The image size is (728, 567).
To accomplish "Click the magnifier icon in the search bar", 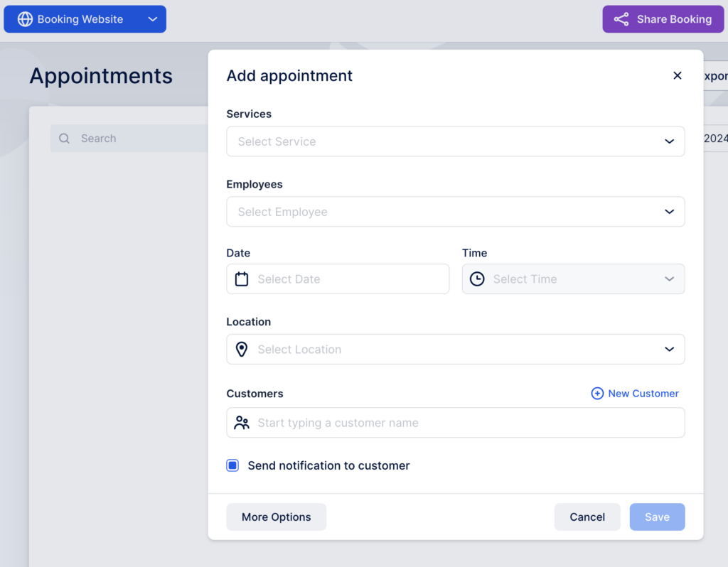I will 64,138.
